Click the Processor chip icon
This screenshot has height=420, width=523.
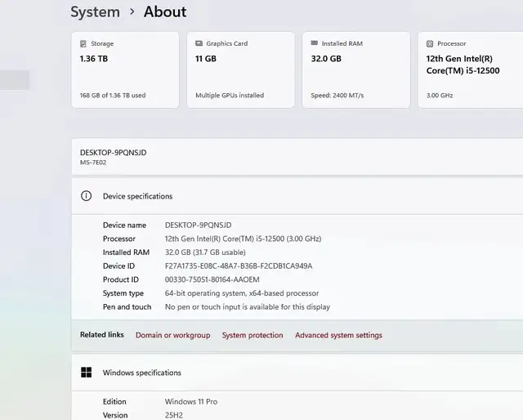click(430, 43)
